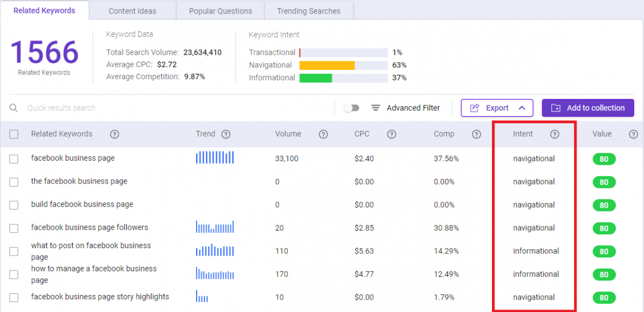Switch to Popular Questions tab
The width and height of the screenshot is (644, 312).
point(221,11)
